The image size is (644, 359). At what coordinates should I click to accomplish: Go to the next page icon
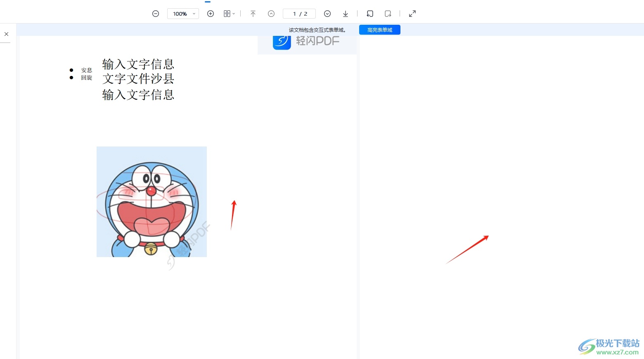(x=327, y=14)
